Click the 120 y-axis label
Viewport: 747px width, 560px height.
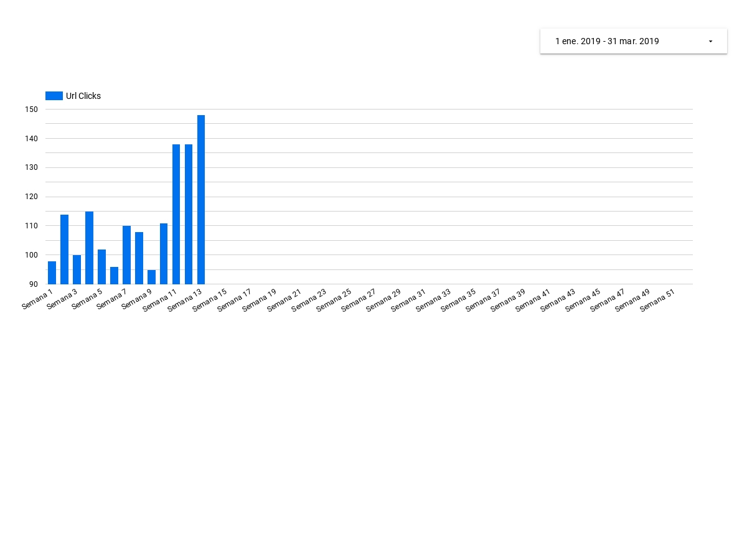[31, 197]
